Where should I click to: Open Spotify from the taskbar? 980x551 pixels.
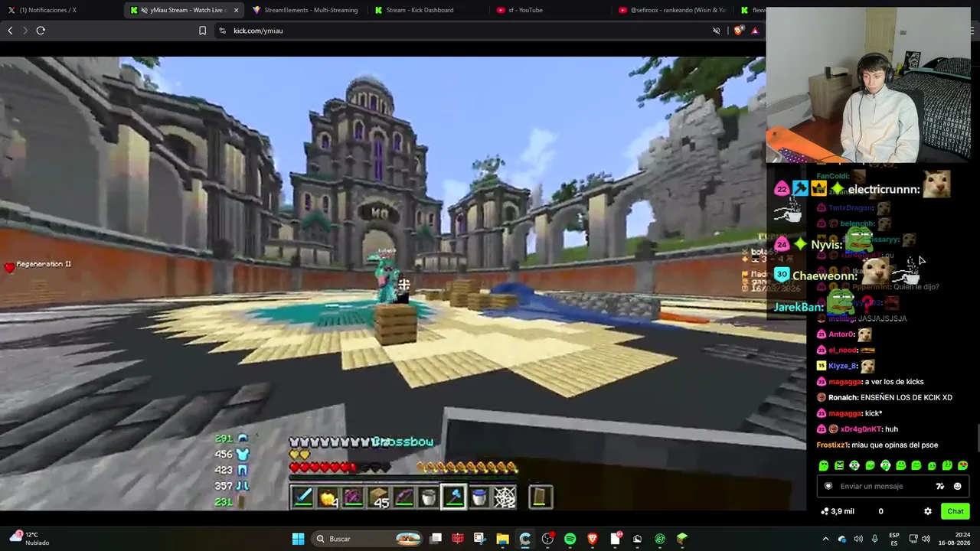tap(570, 539)
